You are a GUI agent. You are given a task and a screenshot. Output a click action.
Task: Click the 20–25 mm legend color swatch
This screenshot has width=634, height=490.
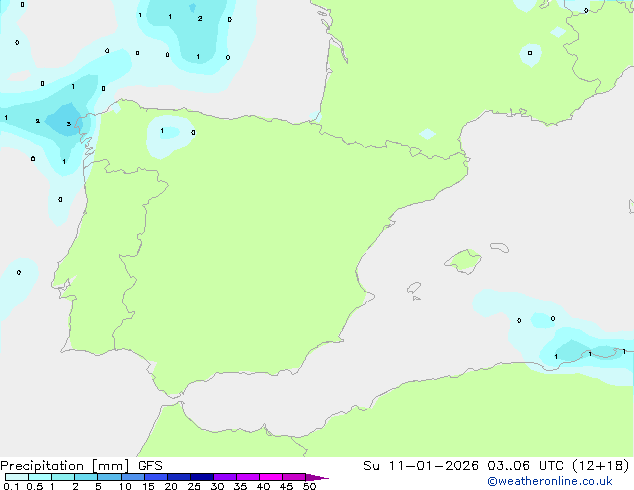(179, 477)
